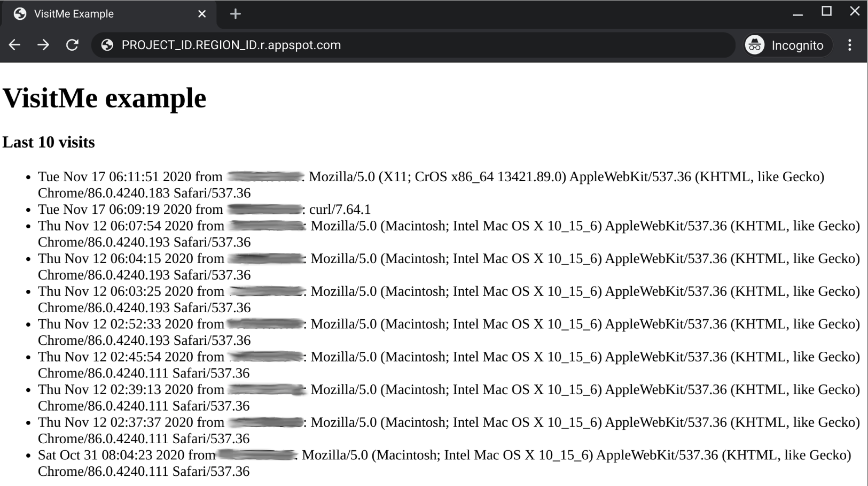868x486 pixels.
Task: Click the Sat Oct 31 08:04:23 visit
Action: (127, 455)
